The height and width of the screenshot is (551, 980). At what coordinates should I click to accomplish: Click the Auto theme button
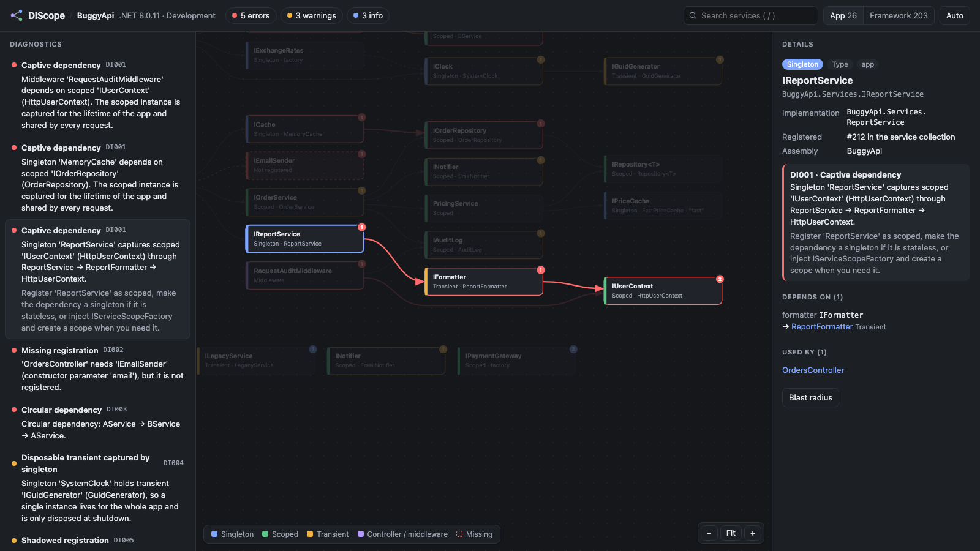[x=954, y=15]
